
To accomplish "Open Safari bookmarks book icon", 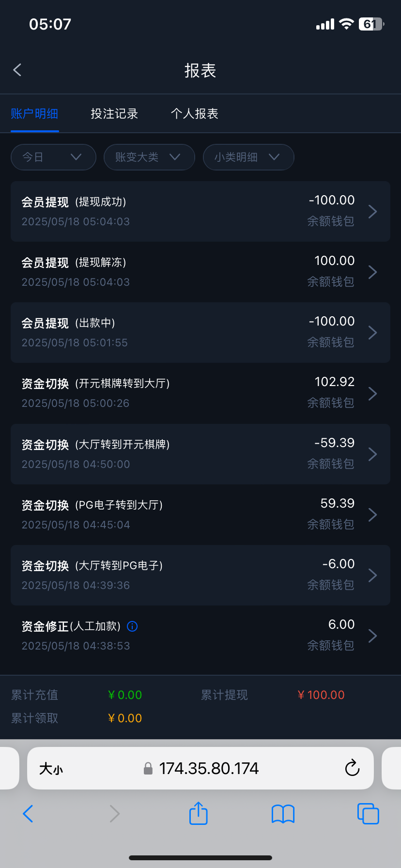I will [x=283, y=814].
